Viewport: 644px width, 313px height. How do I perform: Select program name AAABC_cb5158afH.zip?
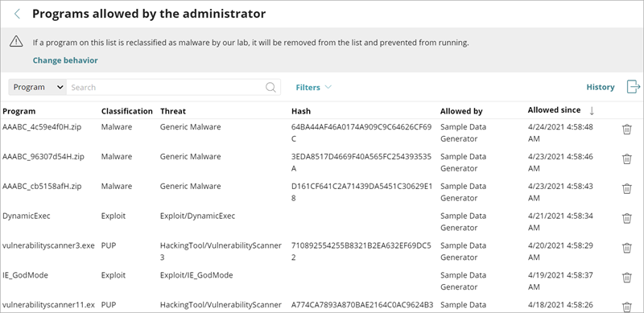(42, 186)
